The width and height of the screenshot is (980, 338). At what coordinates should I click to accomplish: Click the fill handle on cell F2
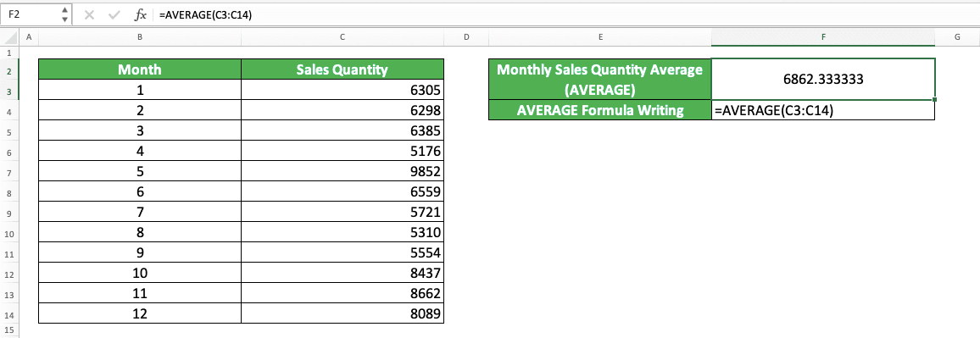point(935,99)
